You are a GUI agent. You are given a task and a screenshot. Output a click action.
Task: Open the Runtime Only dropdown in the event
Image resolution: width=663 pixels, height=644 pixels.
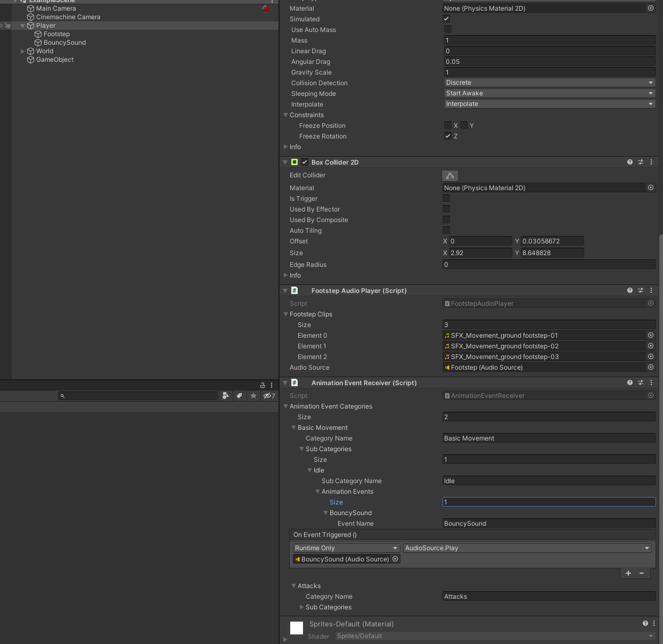pos(345,548)
